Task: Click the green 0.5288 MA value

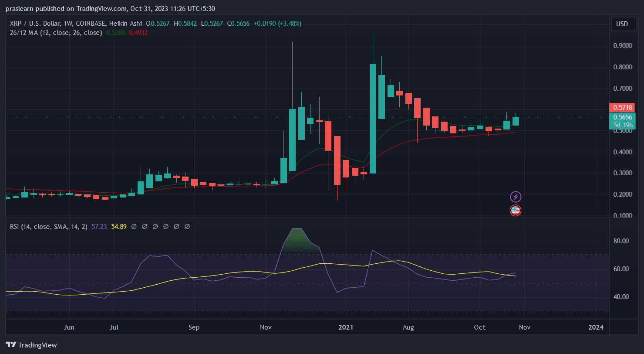Action: (115, 33)
